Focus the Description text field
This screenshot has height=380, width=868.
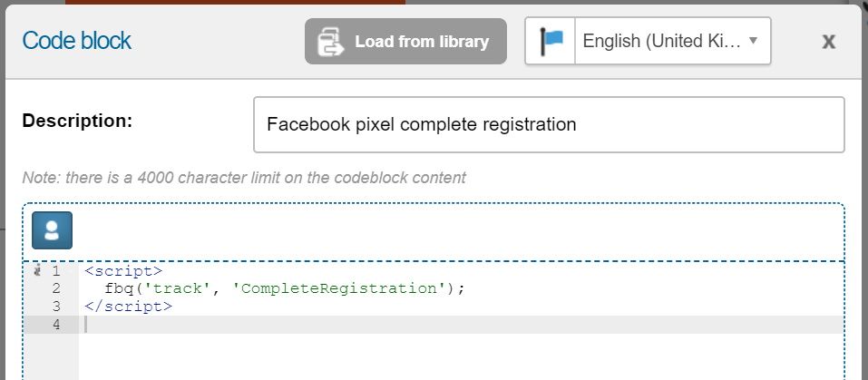pyautogui.click(x=549, y=124)
